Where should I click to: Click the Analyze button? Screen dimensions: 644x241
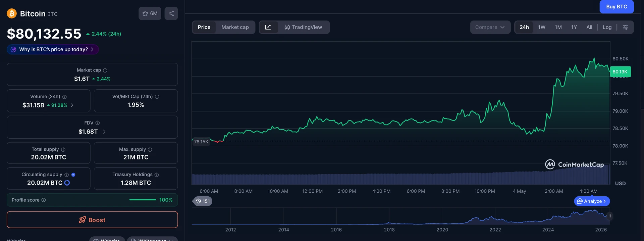[592, 201]
